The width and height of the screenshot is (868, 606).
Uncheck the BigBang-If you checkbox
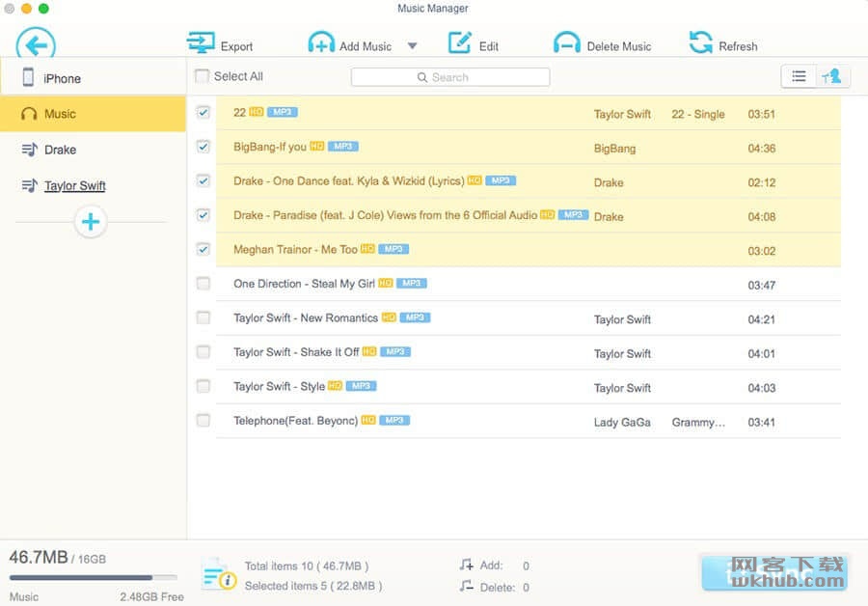[203, 147]
